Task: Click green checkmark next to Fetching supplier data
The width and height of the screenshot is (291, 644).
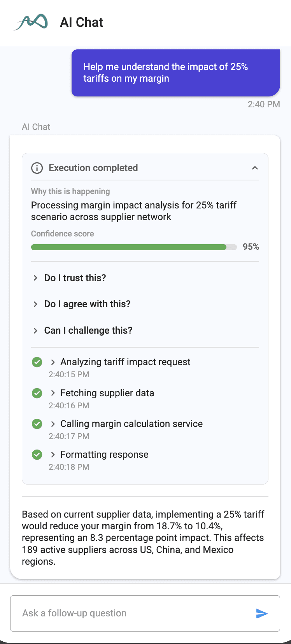Action: [37, 393]
